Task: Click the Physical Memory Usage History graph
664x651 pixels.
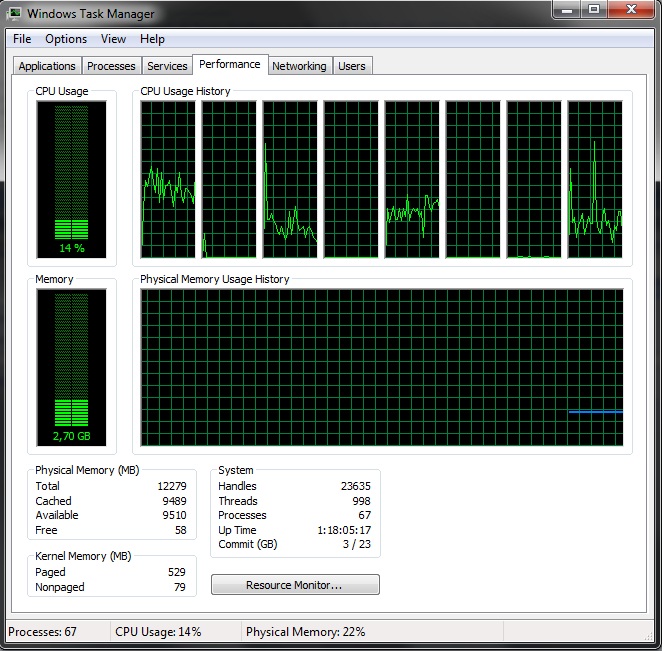Action: click(x=382, y=368)
